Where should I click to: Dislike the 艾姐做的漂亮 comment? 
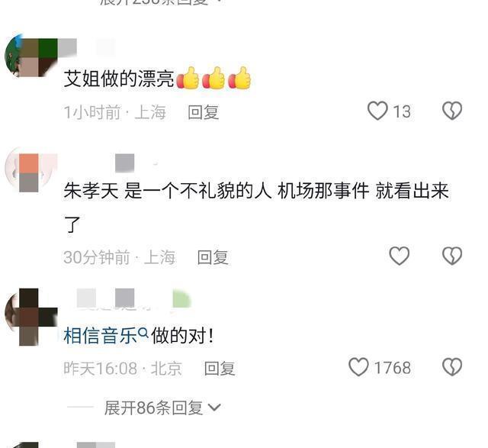coord(452,111)
